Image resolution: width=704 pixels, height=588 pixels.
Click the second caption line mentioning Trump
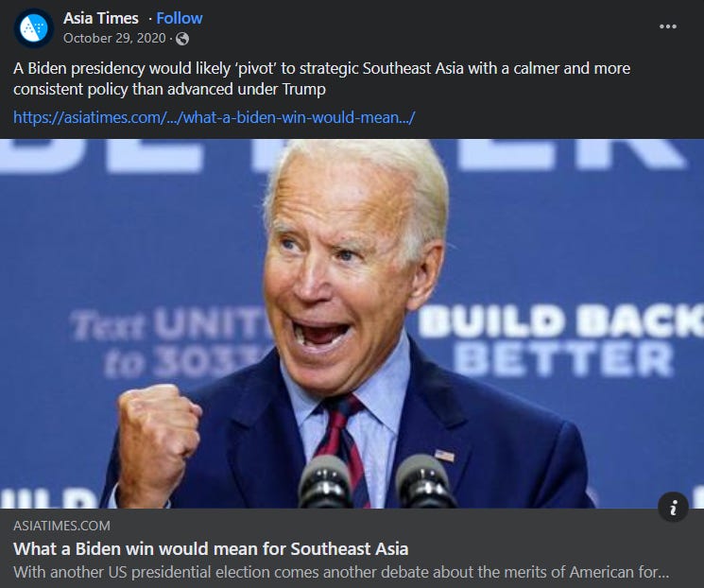(x=169, y=89)
